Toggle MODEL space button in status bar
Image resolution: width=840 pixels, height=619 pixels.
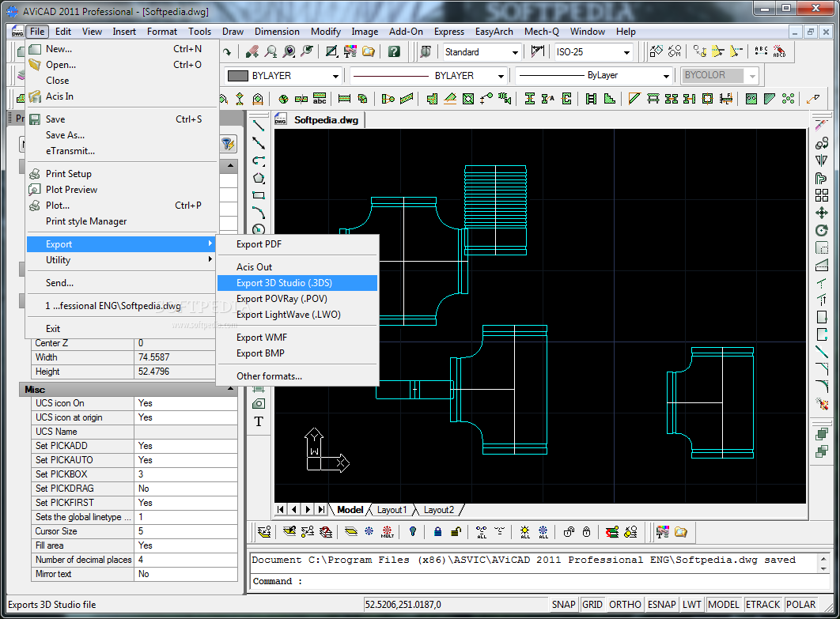point(723,605)
